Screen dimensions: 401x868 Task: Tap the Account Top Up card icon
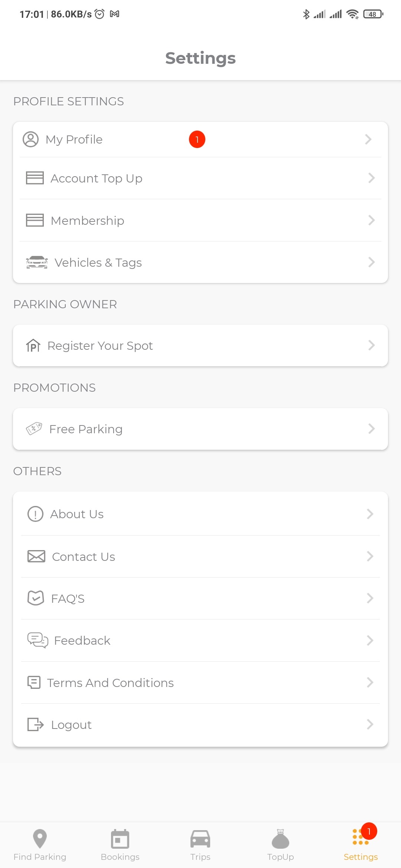(x=35, y=178)
